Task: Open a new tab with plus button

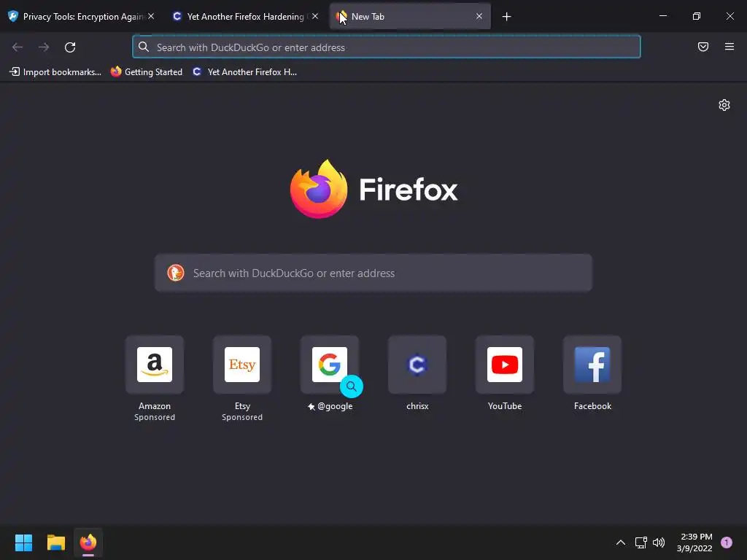Action: [x=506, y=17]
